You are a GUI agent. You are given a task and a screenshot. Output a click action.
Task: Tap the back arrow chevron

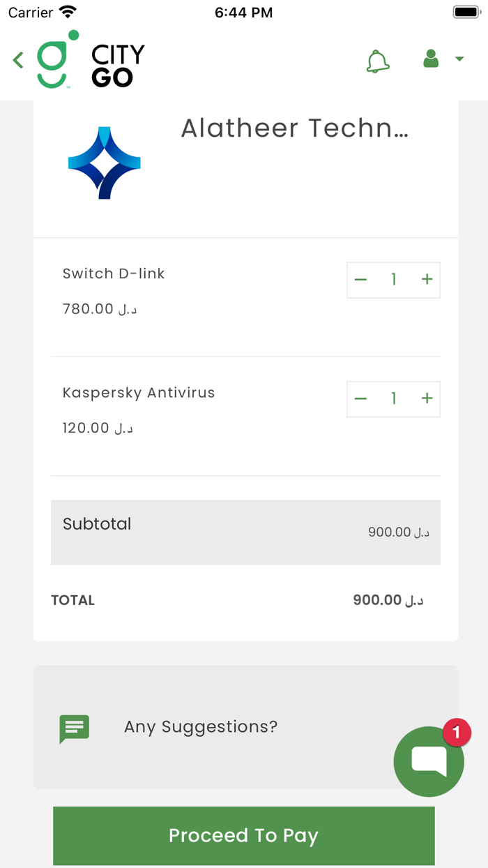coord(19,60)
